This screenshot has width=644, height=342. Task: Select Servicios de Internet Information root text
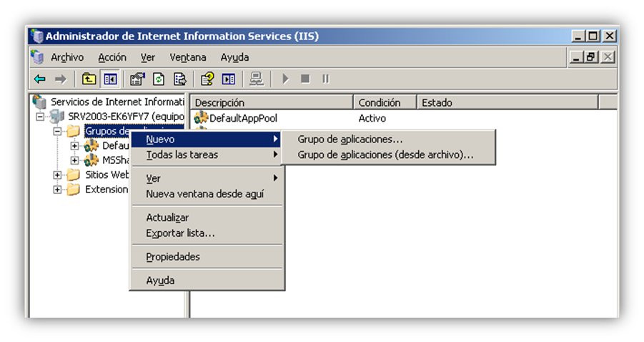click(x=117, y=102)
